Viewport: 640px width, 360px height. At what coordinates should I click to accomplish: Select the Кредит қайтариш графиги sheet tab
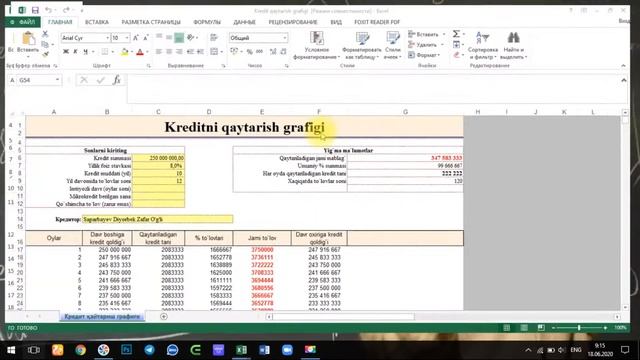(102, 316)
